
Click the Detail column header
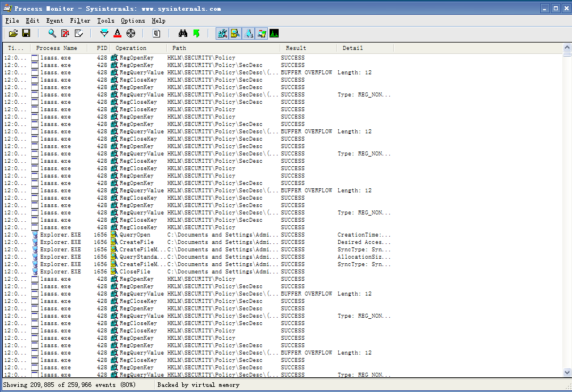365,48
